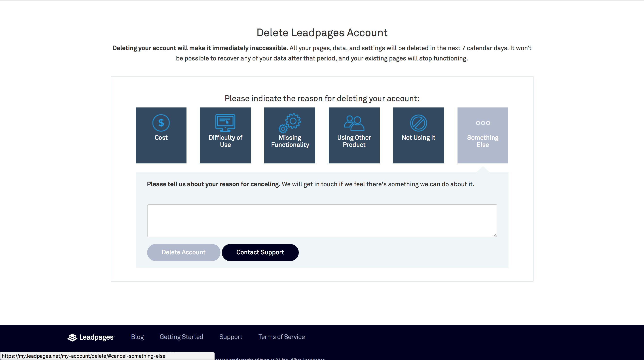Click the 'Something Else' tile label
Viewport: 644px width, 360px height.
point(483,141)
